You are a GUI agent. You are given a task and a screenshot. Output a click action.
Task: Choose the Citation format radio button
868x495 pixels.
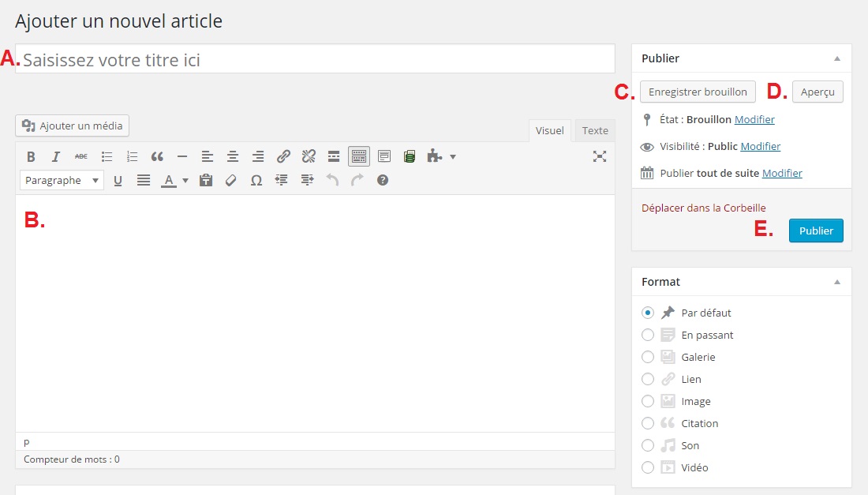coord(648,424)
